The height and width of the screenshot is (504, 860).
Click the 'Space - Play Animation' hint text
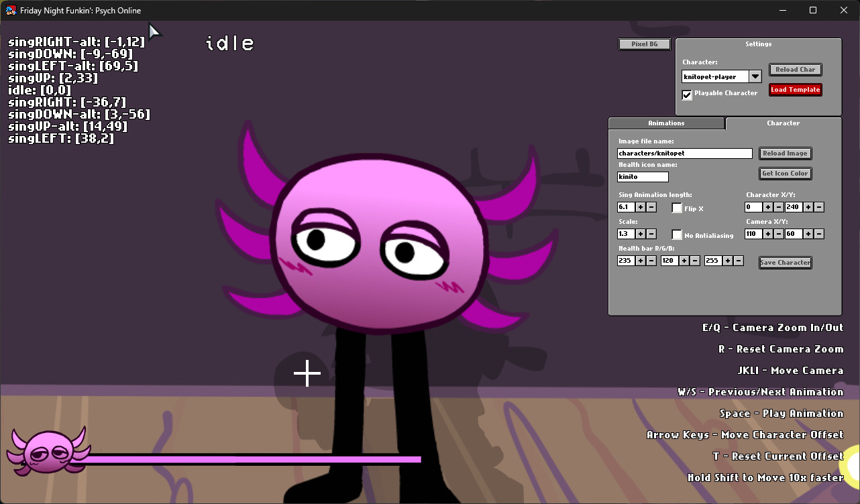coord(782,414)
